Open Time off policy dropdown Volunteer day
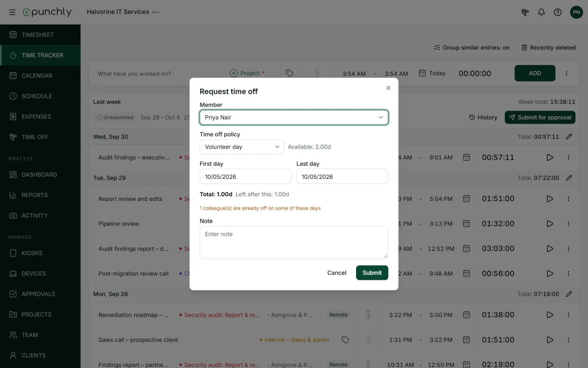The image size is (588, 368). click(242, 147)
